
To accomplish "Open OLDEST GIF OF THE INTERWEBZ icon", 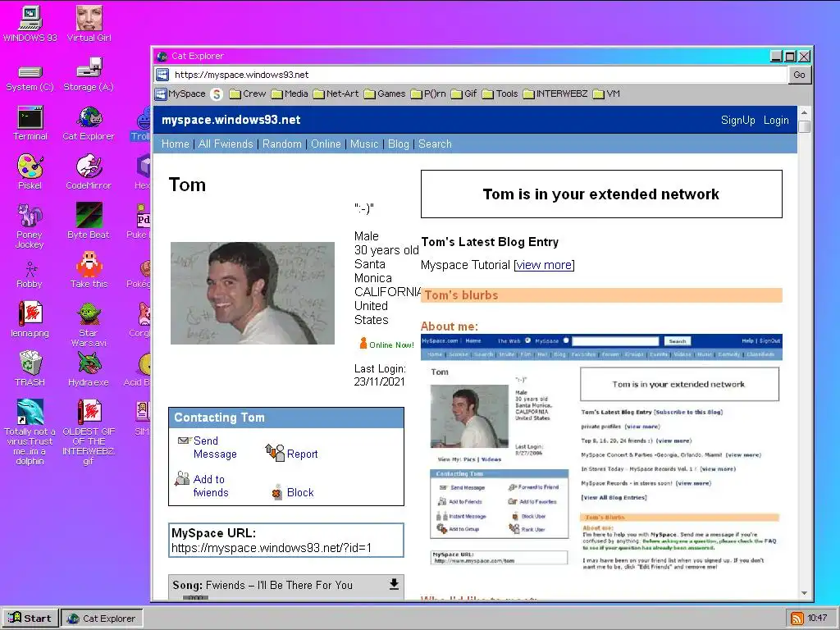I will pyautogui.click(x=89, y=431).
